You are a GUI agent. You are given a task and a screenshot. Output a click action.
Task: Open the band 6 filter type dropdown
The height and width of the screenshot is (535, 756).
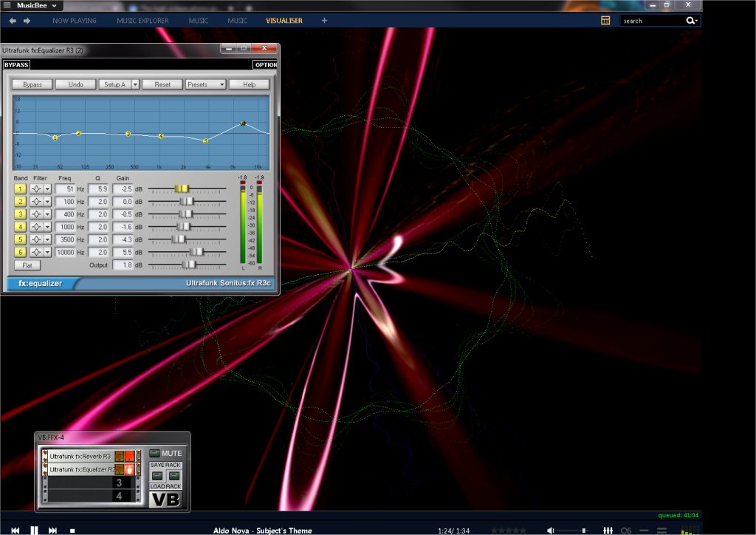[48, 252]
